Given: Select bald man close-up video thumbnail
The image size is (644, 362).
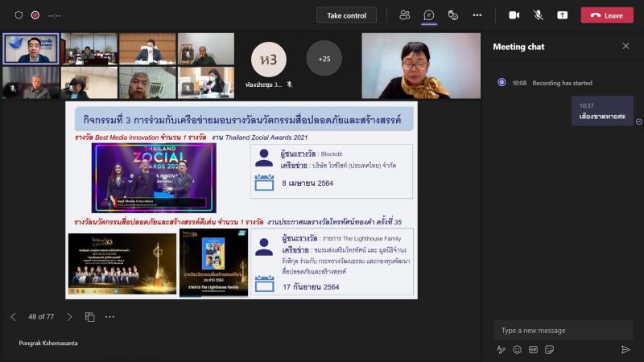Looking at the screenshot, I should coord(147,83).
